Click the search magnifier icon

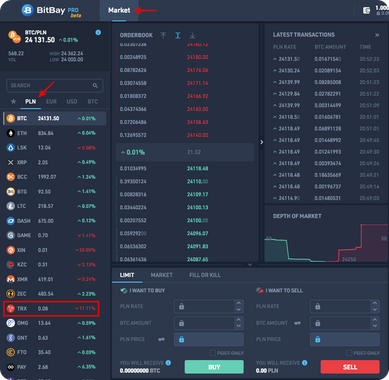click(95, 86)
